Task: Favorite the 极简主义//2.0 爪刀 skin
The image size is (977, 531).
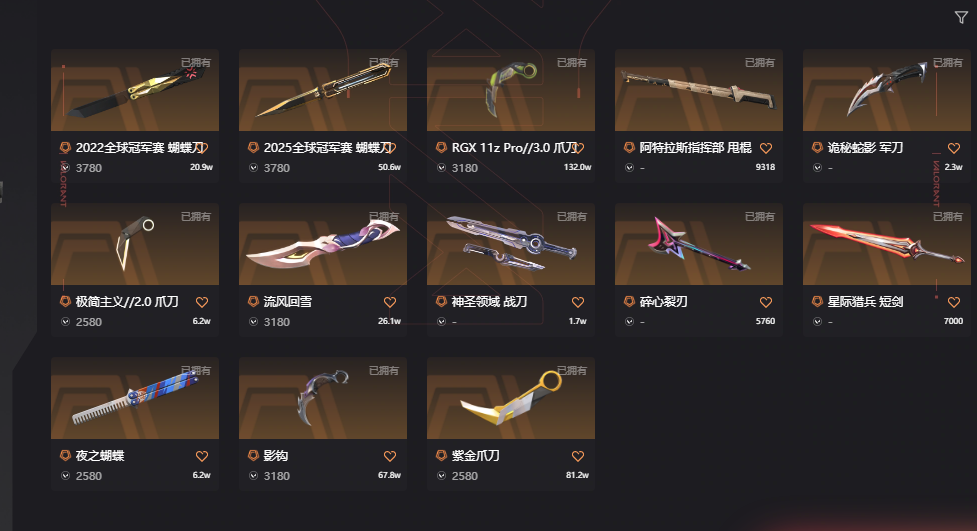Action: (x=202, y=302)
